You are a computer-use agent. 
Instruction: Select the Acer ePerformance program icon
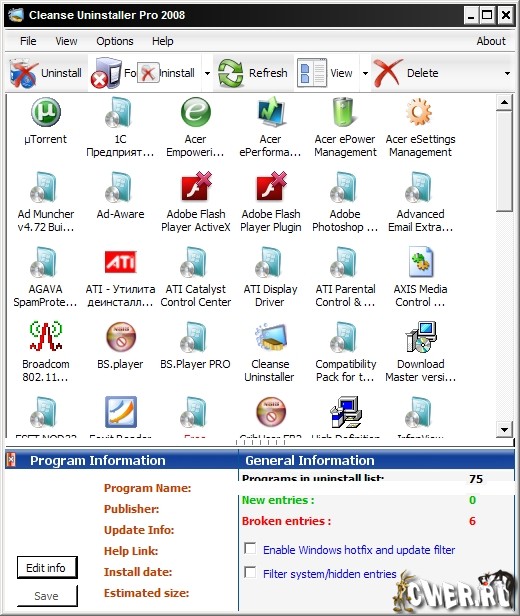[x=270, y=112]
